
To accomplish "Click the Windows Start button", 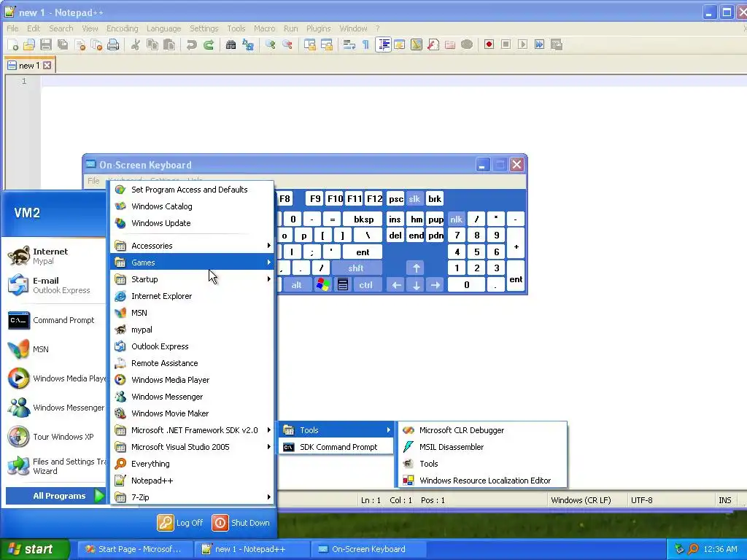I will [x=34, y=549].
